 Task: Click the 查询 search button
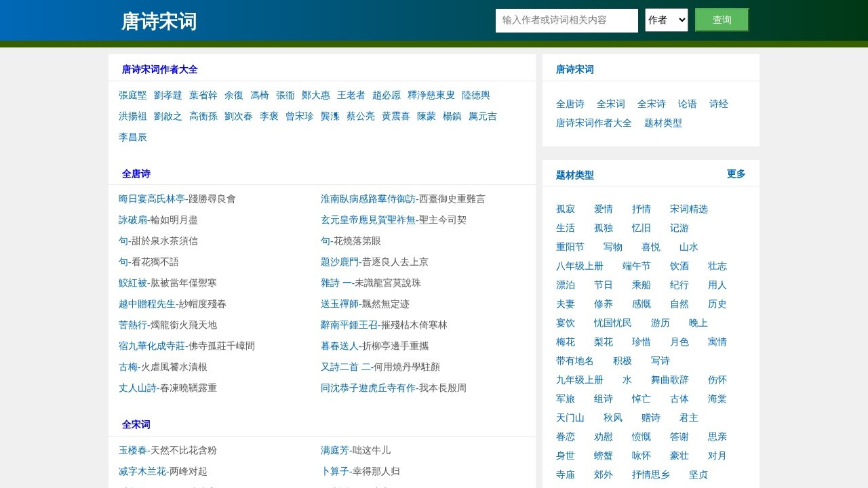click(x=721, y=20)
